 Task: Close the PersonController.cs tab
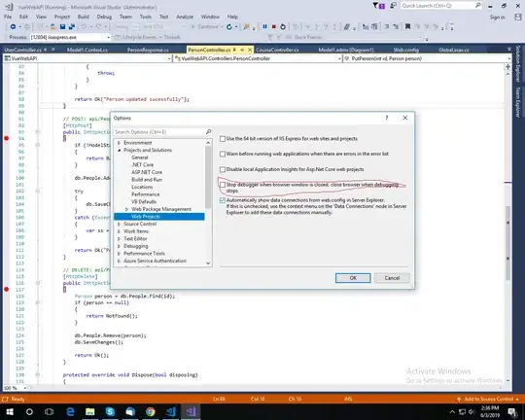(x=250, y=50)
